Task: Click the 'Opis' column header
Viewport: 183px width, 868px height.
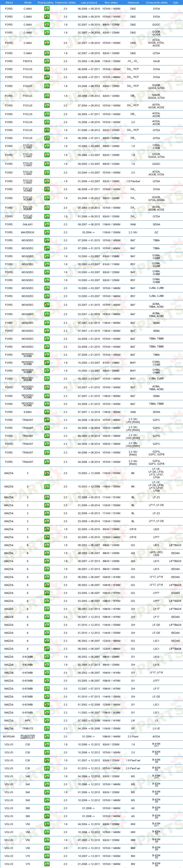Action: [x=176, y=2]
